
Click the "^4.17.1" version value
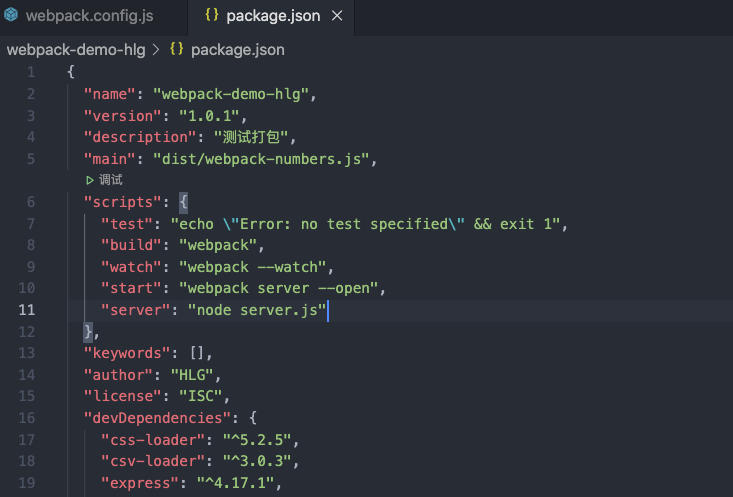click(235, 483)
